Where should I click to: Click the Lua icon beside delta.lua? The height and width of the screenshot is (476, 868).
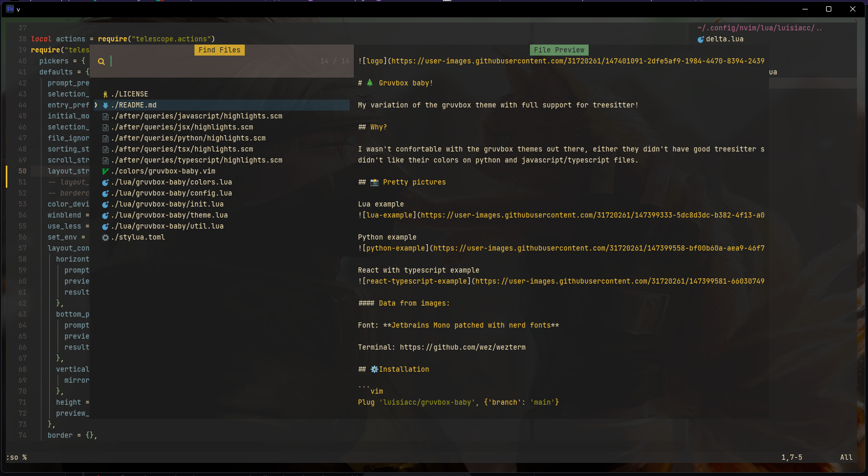pos(701,39)
